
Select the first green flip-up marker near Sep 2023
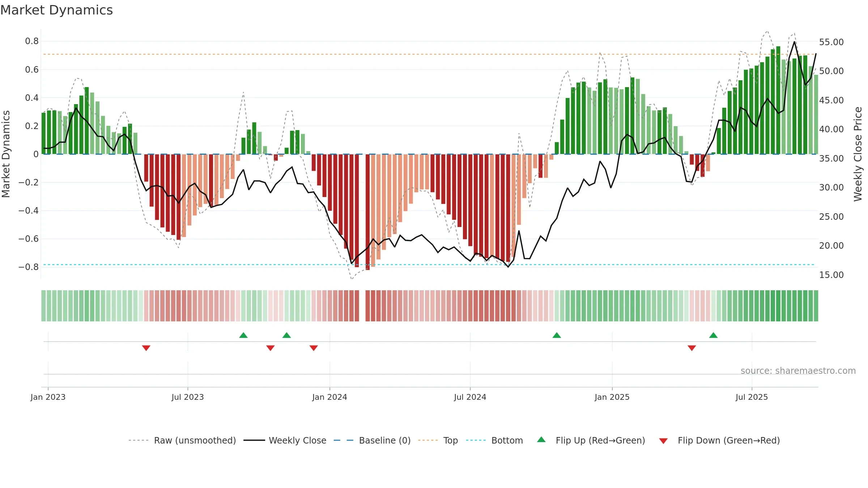[x=243, y=335]
